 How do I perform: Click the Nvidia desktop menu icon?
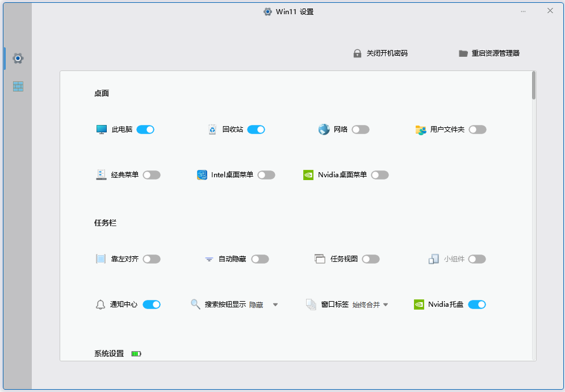pyautogui.click(x=308, y=175)
